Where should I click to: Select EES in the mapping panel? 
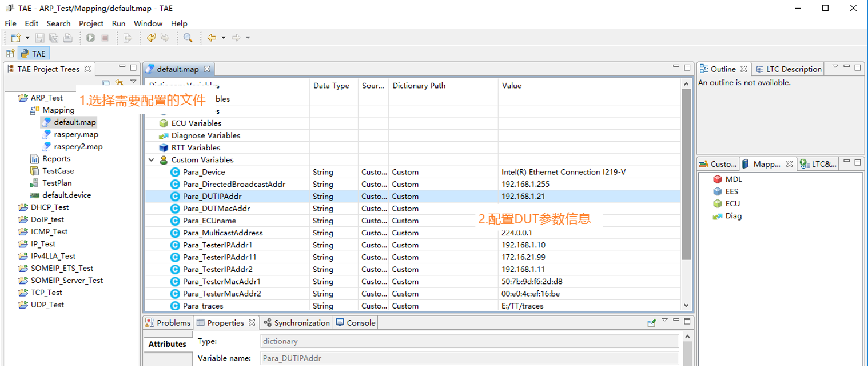tap(726, 191)
